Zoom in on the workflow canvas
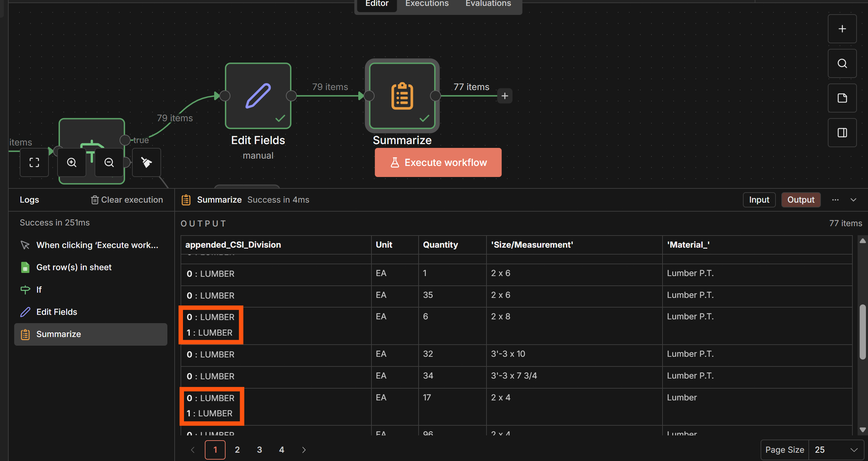Image resolution: width=868 pixels, height=461 pixels. pyautogui.click(x=72, y=162)
